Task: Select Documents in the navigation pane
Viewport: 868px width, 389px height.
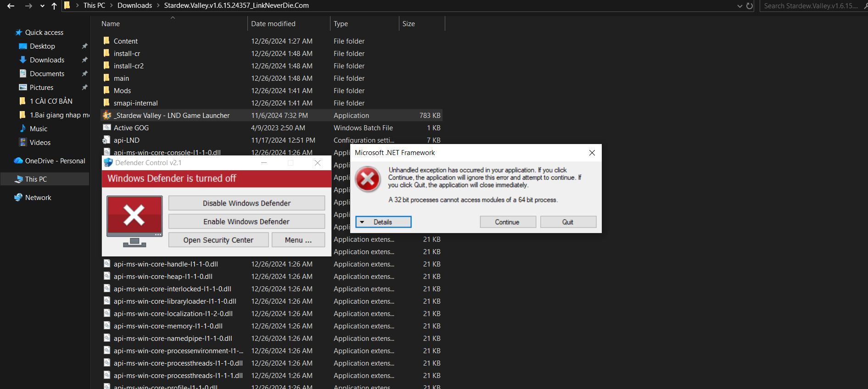Action: [47, 74]
